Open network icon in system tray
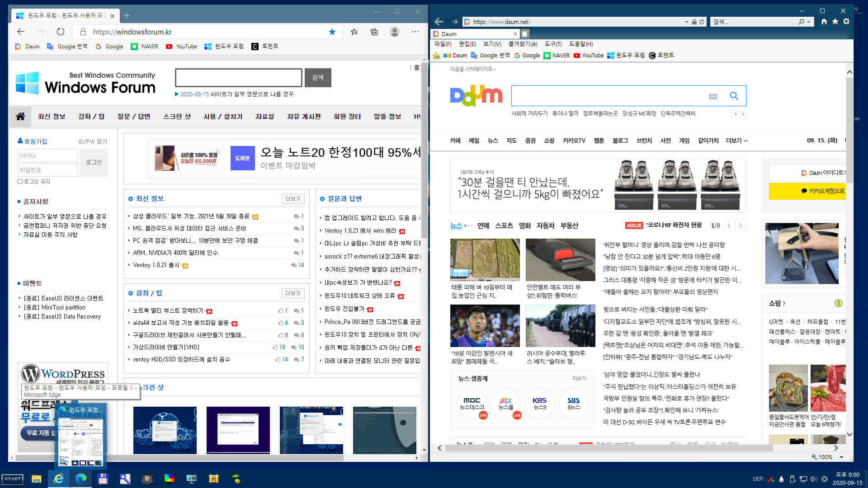The width and height of the screenshot is (868, 488). [803, 479]
